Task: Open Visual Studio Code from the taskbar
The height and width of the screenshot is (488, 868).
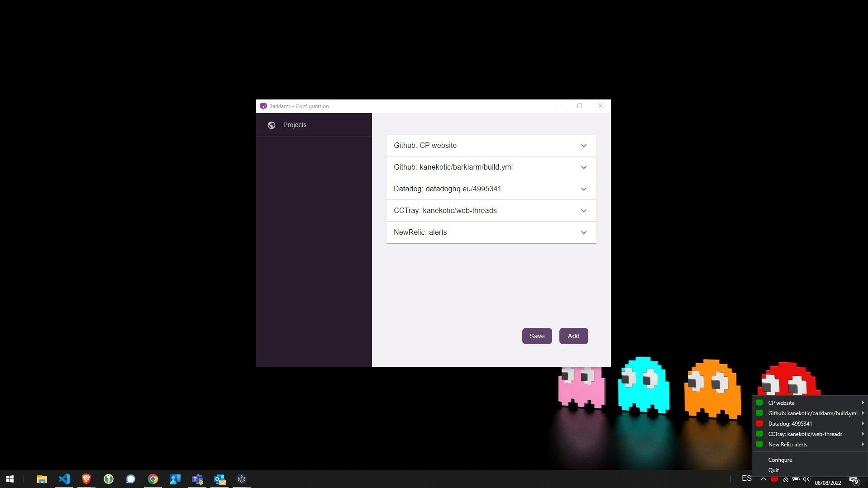Action: point(64,479)
